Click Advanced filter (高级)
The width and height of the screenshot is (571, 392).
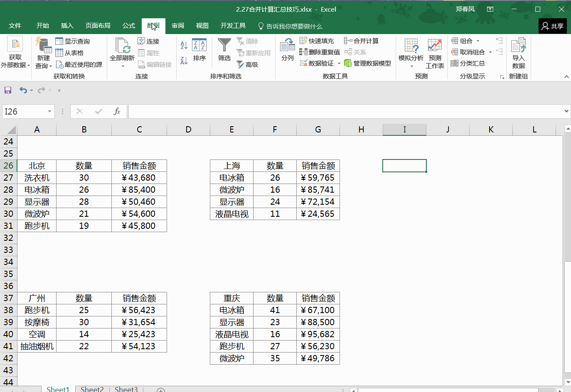tap(247, 64)
